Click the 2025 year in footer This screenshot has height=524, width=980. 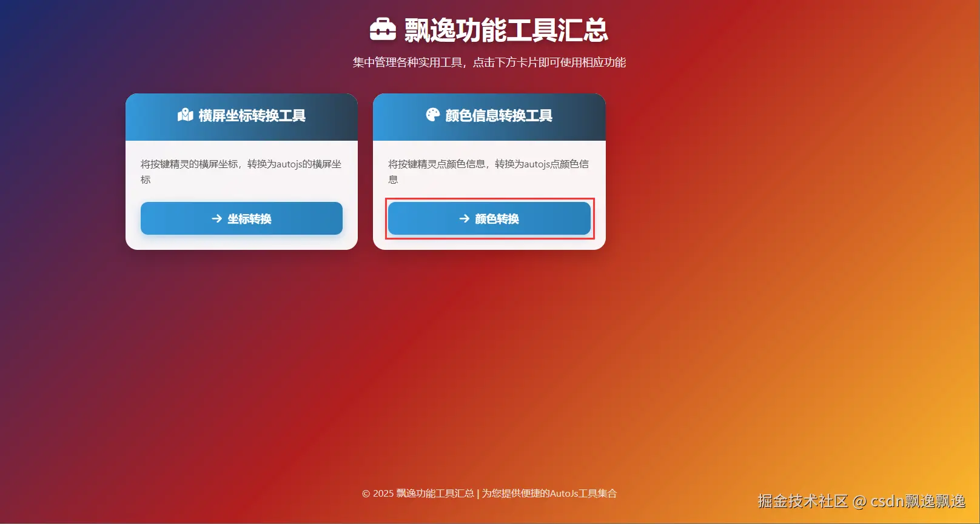click(383, 494)
